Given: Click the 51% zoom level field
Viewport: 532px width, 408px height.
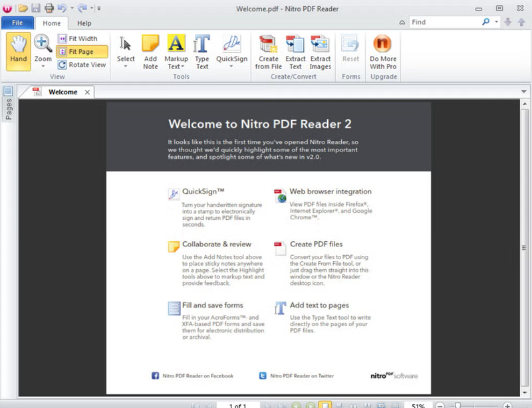Looking at the screenshot, I should click(x=418, y=405).
